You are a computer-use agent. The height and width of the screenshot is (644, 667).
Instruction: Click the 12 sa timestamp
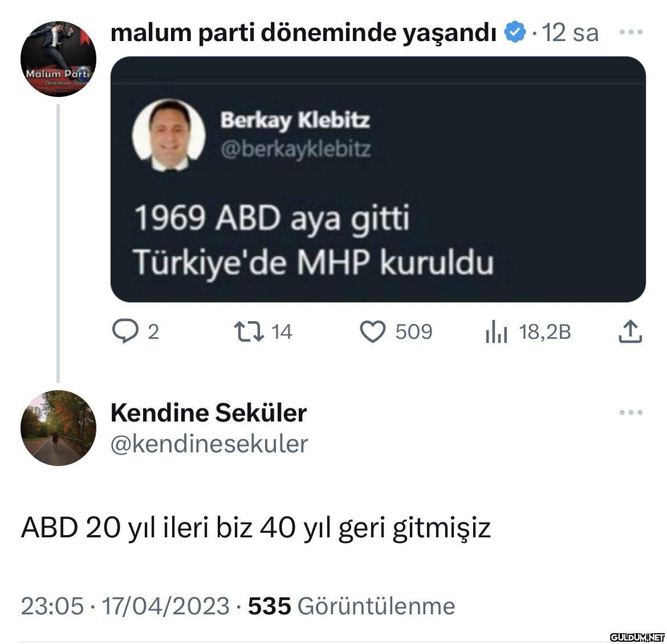pos(570,33)
